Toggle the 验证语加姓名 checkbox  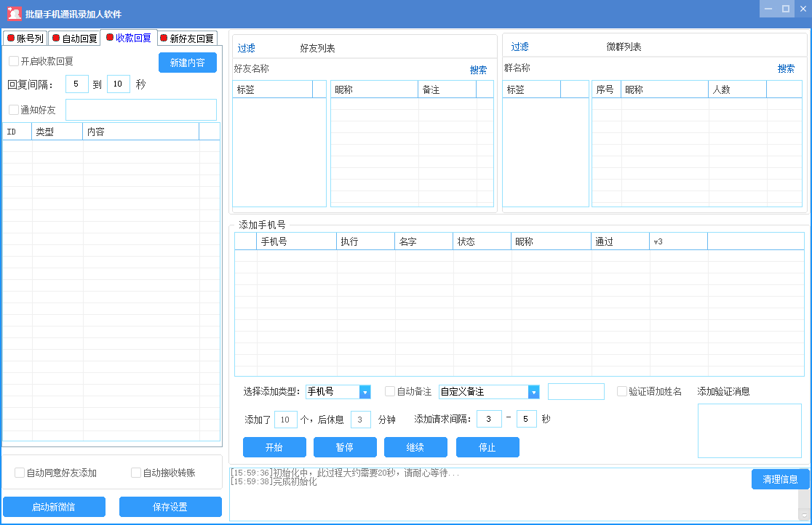click(622, 391)
